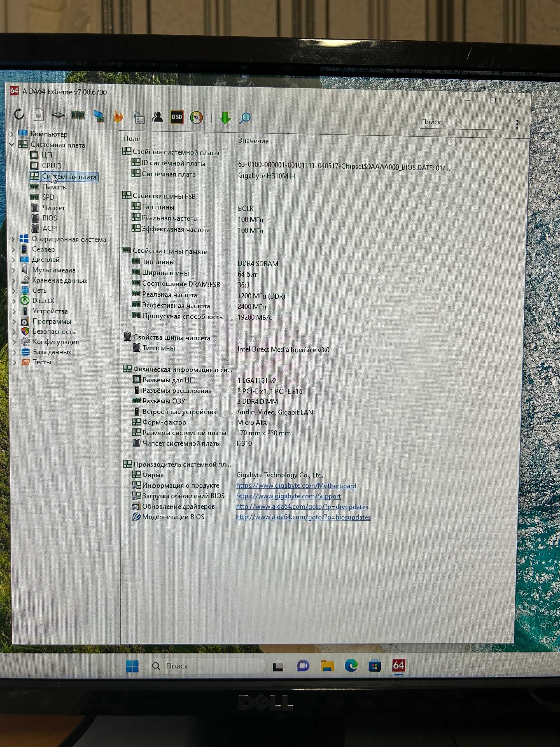Open the aida64 drvupdates link
The width and height of the screenshot is (560, 747).
pyautogui.click(x=302, y=507)
